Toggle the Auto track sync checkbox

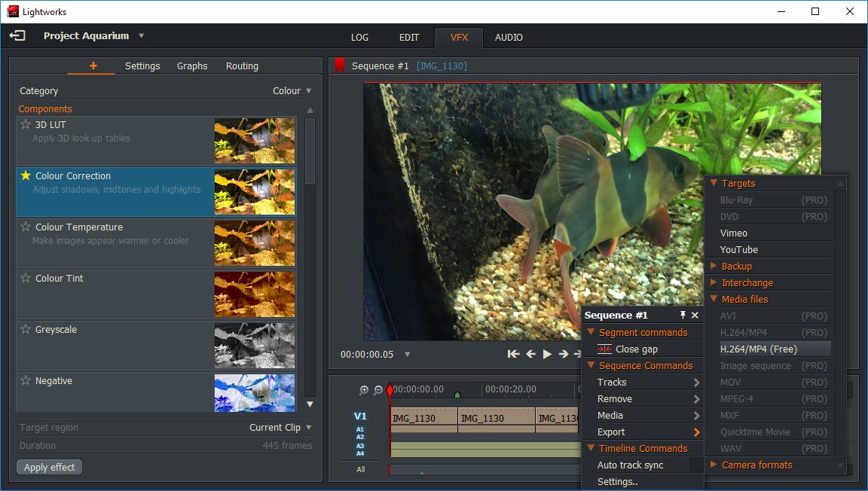click(x=695, y=465)
